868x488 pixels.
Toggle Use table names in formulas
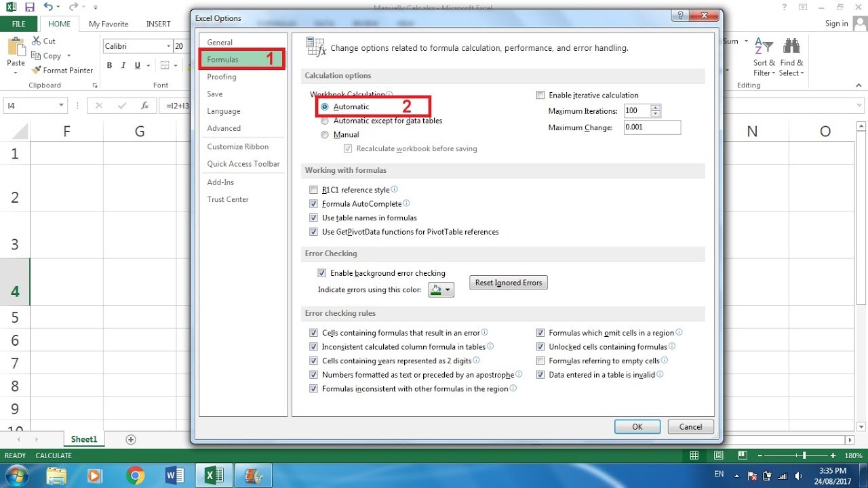[x=313, y=218]
